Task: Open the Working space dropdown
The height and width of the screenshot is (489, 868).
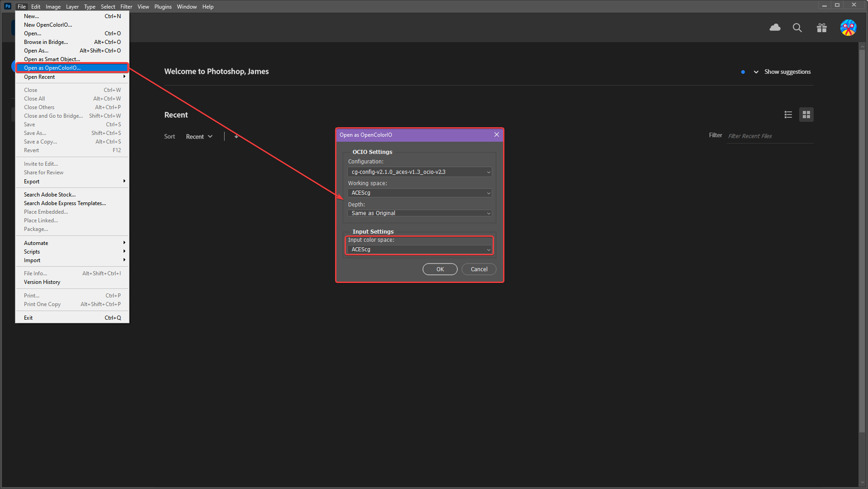Action: [x=419, y=193]
